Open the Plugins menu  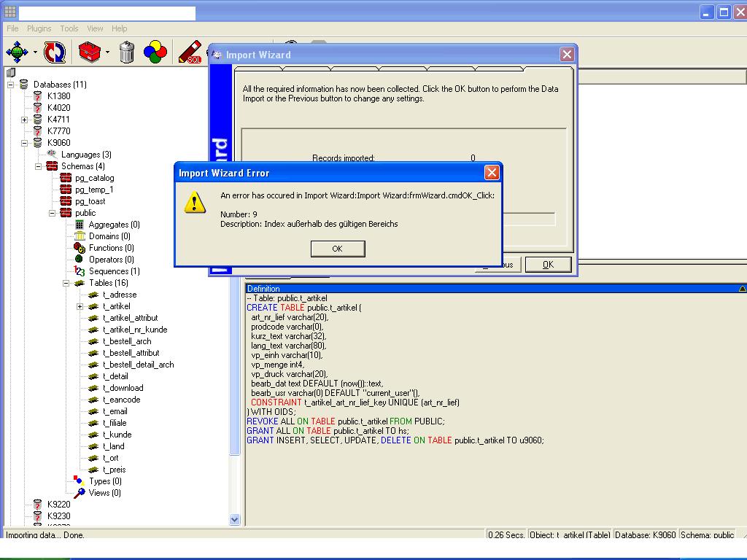click(x=39, y=28)
